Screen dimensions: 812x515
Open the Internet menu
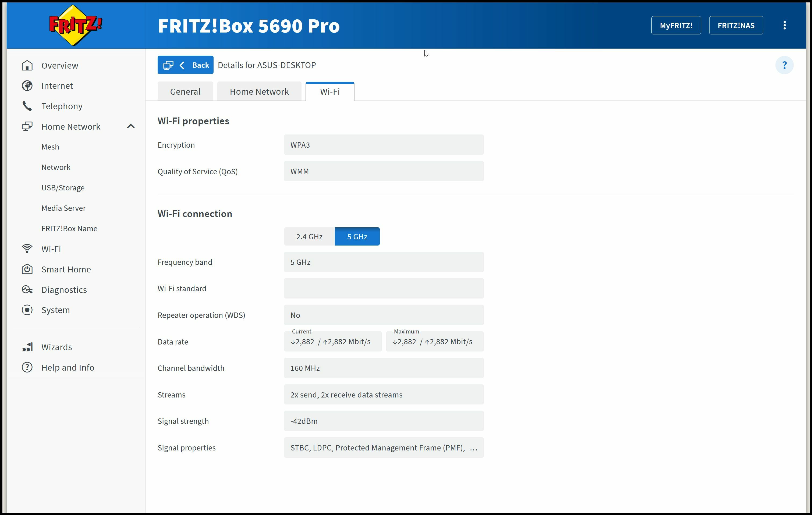pos(57,86)
